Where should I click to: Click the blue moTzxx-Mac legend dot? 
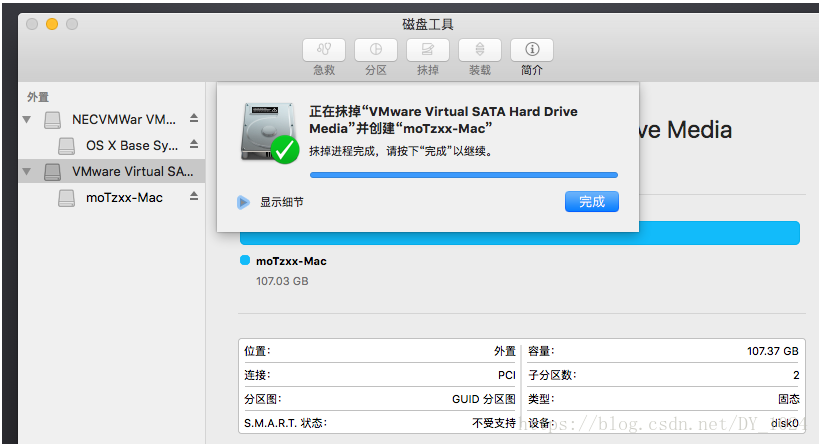click(x=244, y=260)
